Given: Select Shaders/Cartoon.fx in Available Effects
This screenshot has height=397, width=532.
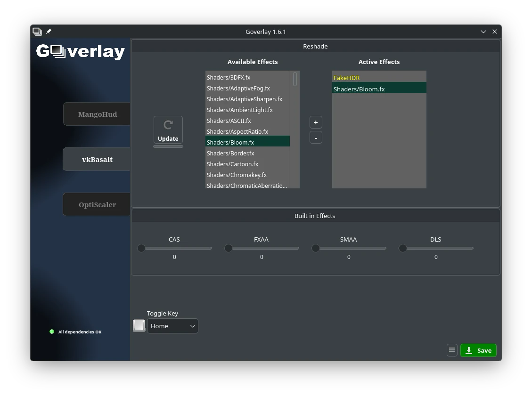Looking at the screenshot, I should pyautogui.click(x=233, y=164).
